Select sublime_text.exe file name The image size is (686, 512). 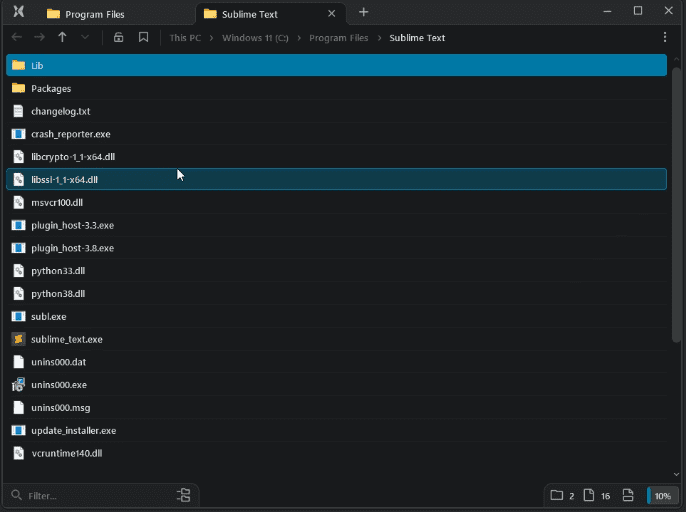pos(67,339)
